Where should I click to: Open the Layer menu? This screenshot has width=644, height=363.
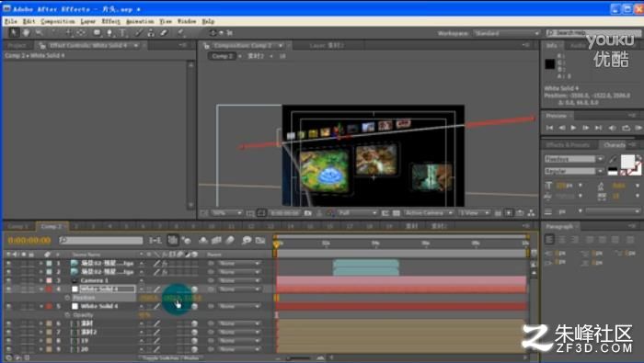point(88,21)
